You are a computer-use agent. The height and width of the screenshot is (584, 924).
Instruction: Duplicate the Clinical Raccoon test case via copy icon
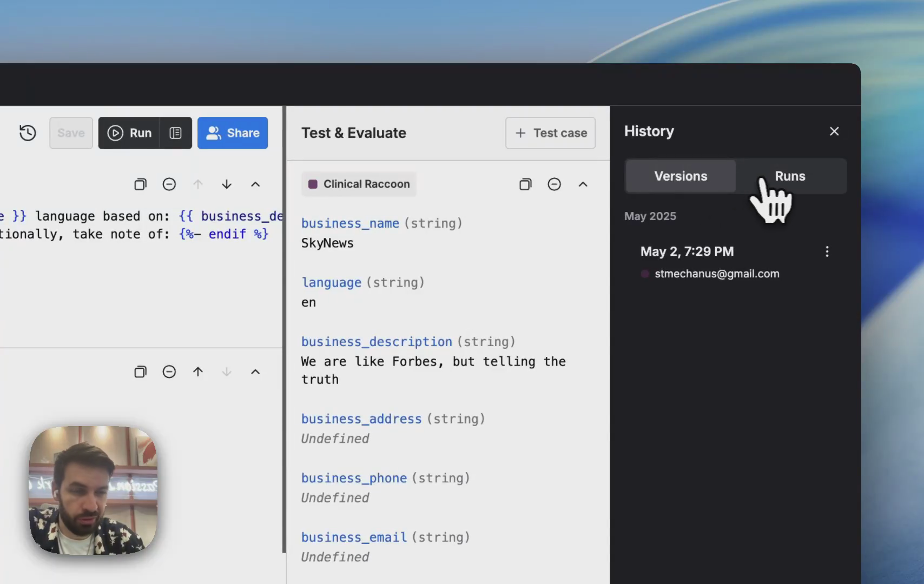point(525,184)
